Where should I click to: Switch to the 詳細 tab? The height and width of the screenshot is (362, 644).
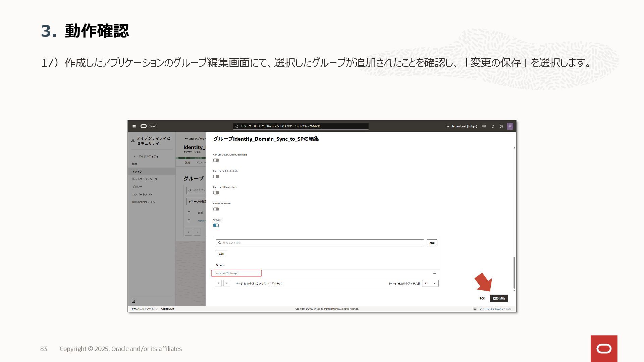tap(187, 163)
